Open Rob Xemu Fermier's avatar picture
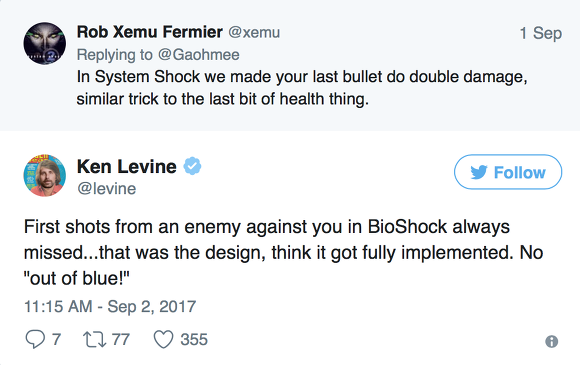Viewport: 580px width, 365px height. [45, 43]
